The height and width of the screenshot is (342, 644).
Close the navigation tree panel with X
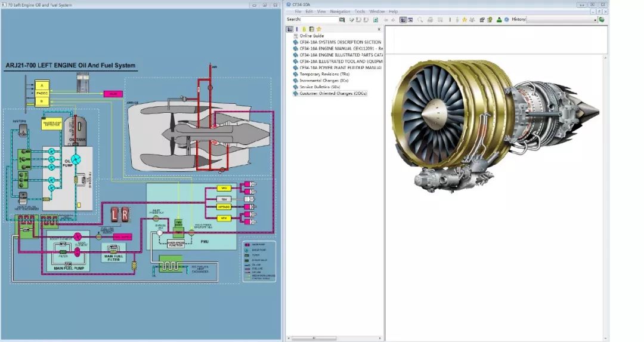click(x=379, y=29)
